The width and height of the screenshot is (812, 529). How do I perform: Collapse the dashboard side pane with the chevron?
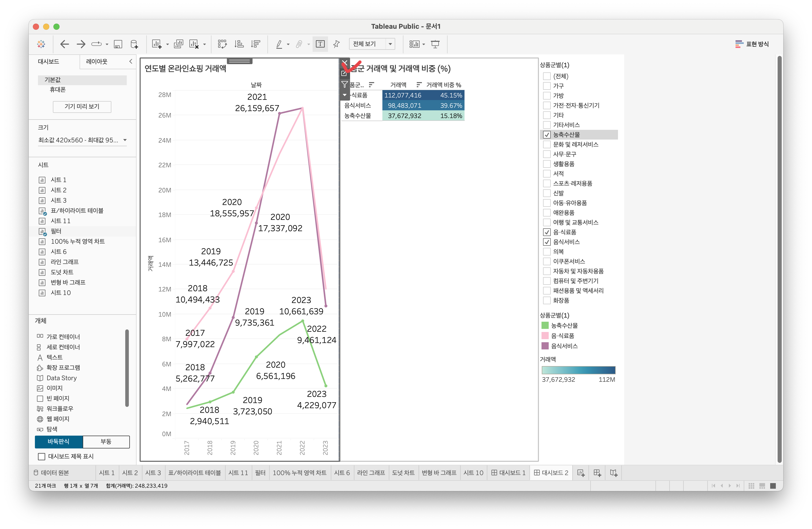[x=131, y=61]
